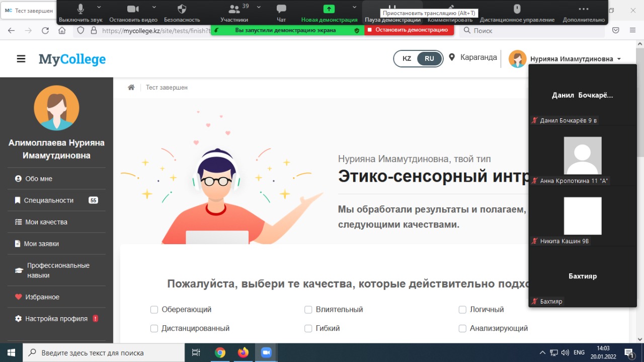Switch site language to KZ

coord(407,58)
